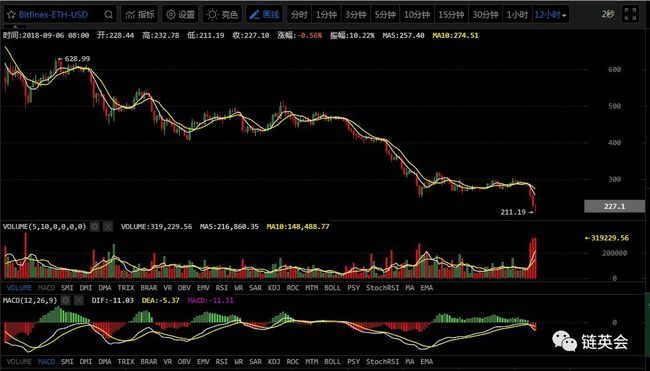Select the 15分钟 interval
The height and width of the screenshot is (371, 650).
click(451, 15)
